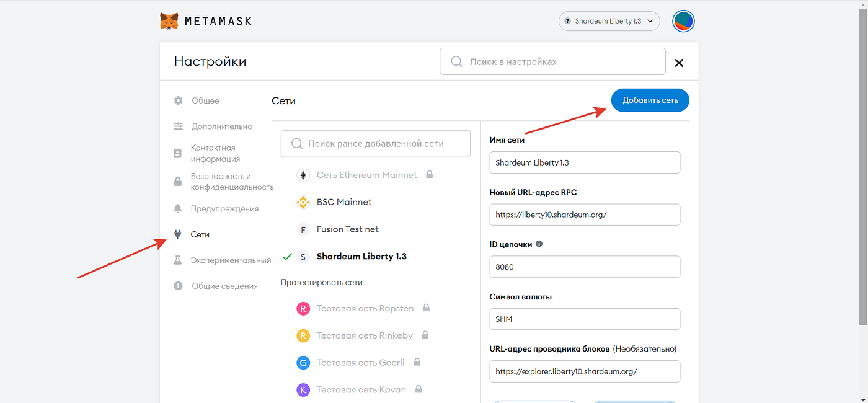Edit the Новый URL-адрес RPC field

click(585, 215)
